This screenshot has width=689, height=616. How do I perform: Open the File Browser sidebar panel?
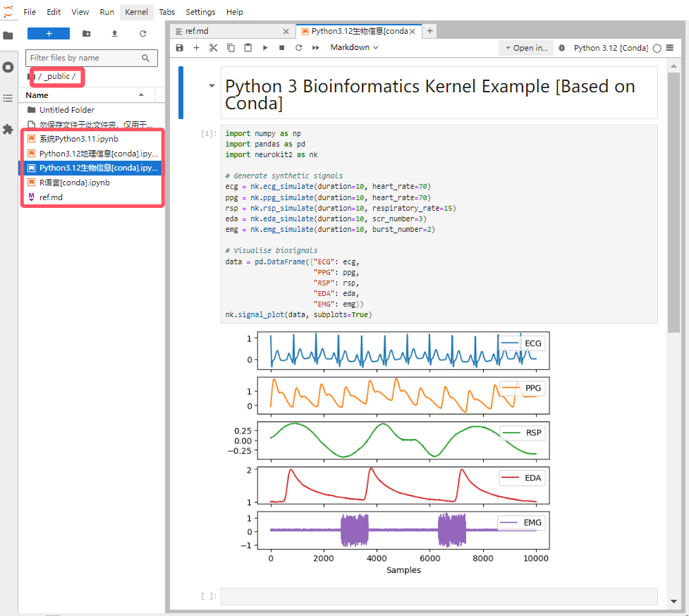click(x=8, y=35)
